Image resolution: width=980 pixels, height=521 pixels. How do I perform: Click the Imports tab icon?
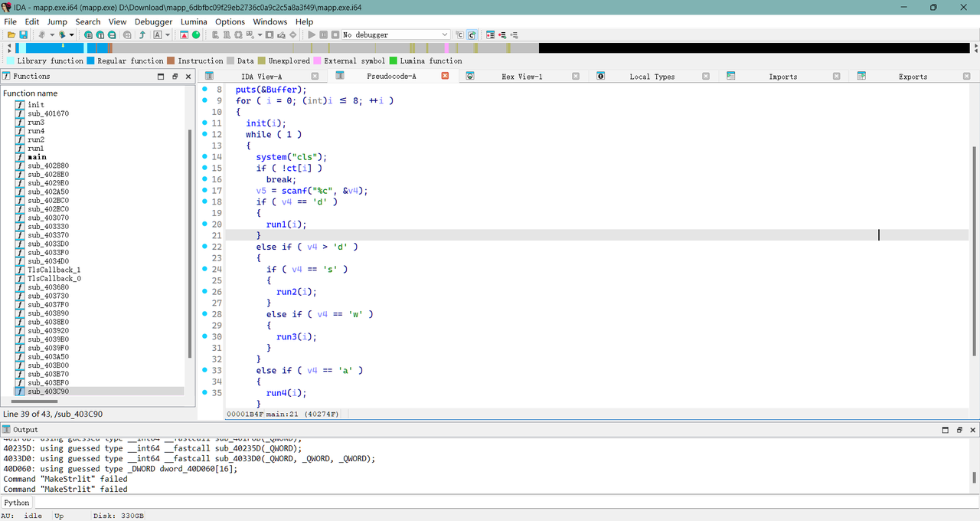coord(731,77)
